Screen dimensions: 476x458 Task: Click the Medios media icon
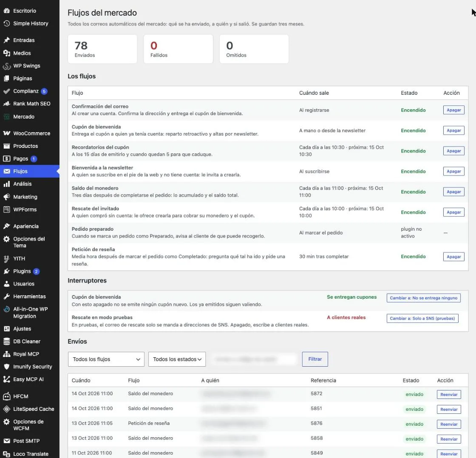pos(7,53)
